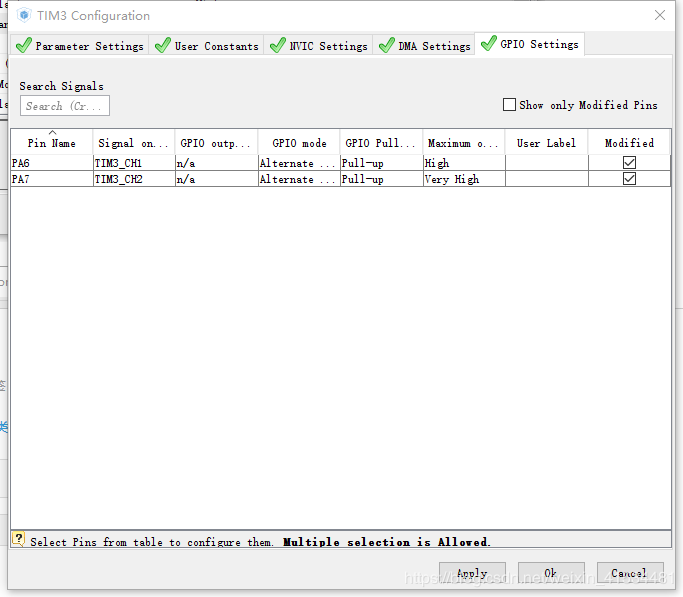Click green checkmark on User Constants tab
The width and height of the screenshot is (683, 597).
click(x=163, y=45)
